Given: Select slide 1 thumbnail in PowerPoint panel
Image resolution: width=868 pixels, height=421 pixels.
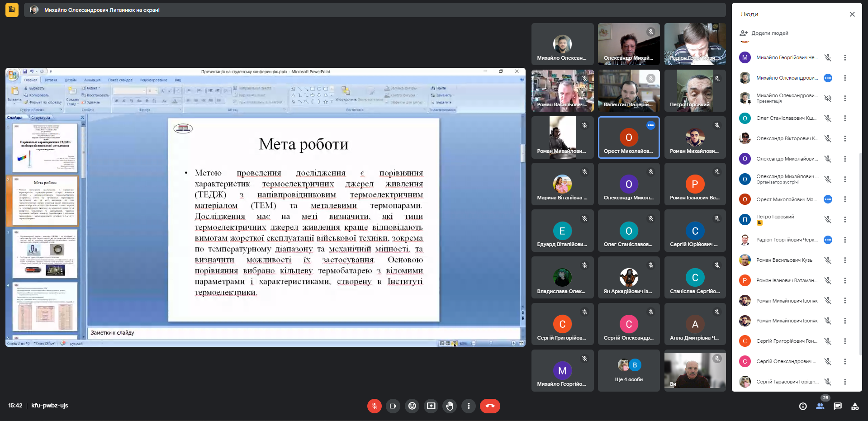Looking at the screenshot, I should [x=45, y=148].
